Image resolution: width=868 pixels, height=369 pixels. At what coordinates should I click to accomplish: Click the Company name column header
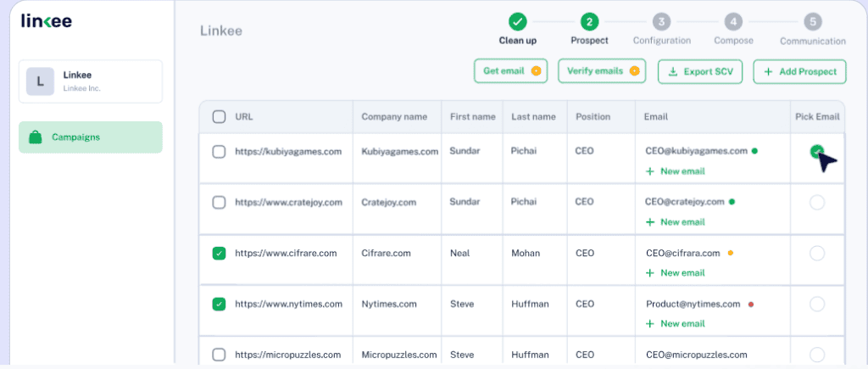pyautogui.click(x=394, y=117)
